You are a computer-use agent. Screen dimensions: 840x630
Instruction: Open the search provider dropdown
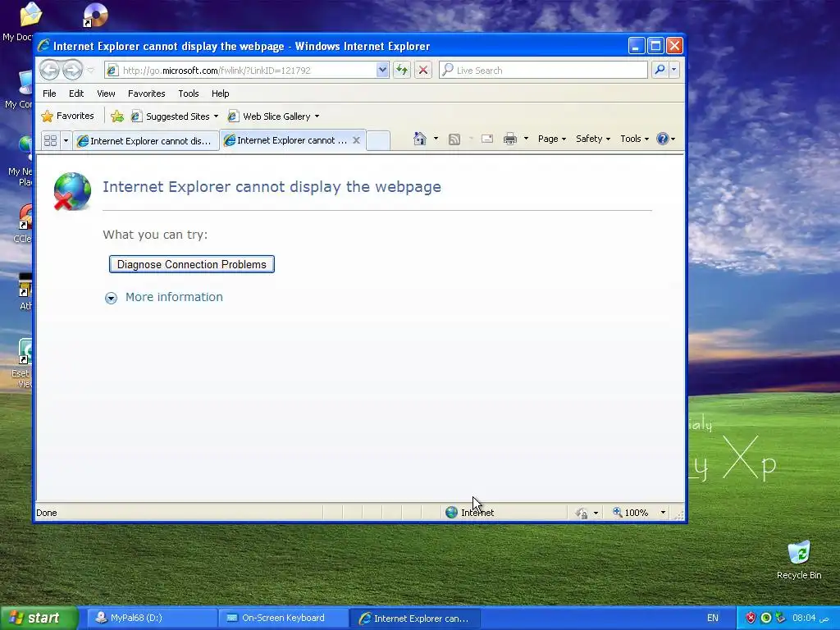pyautogui.click(x=674, y=70)
